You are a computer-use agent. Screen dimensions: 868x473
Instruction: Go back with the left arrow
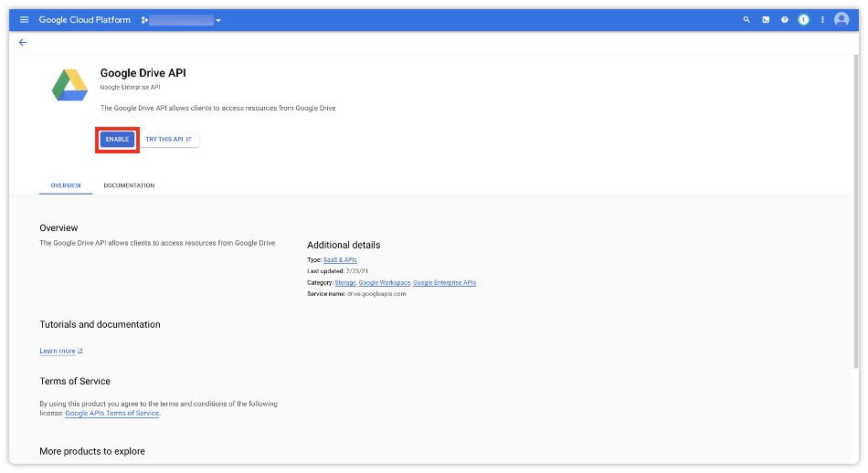point(23,43)
